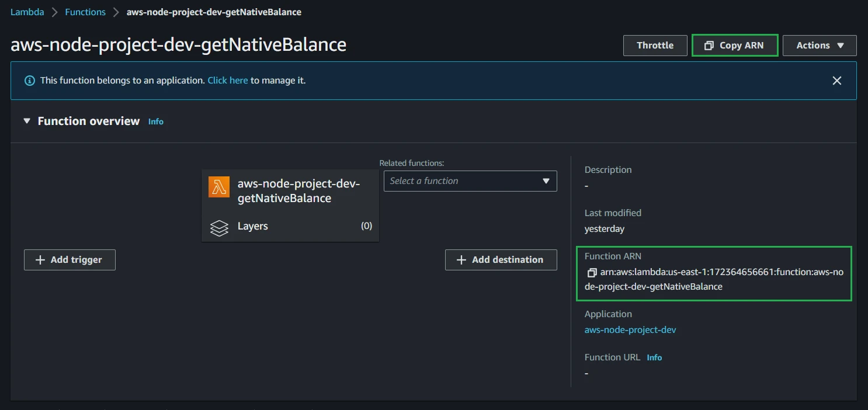Open the Actions dropdown menu
868x410 pixels.
point(820,46)
